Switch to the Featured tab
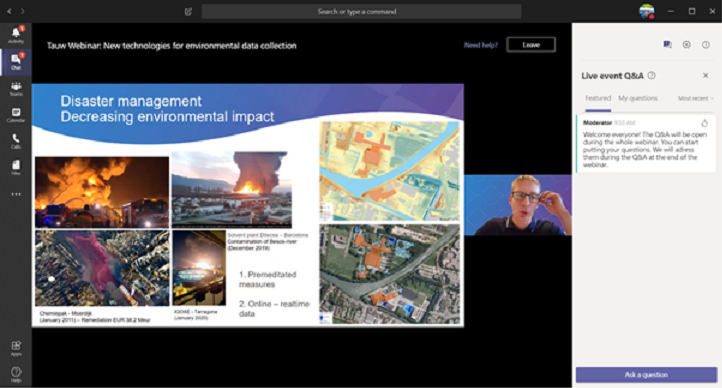Screen dimensions: 722x388 [x=598, y=98]
